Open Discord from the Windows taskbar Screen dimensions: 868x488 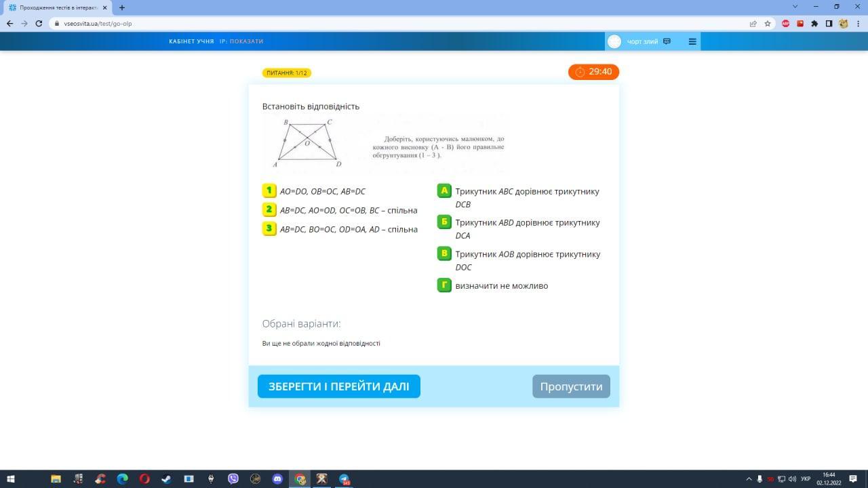[277, 479]
